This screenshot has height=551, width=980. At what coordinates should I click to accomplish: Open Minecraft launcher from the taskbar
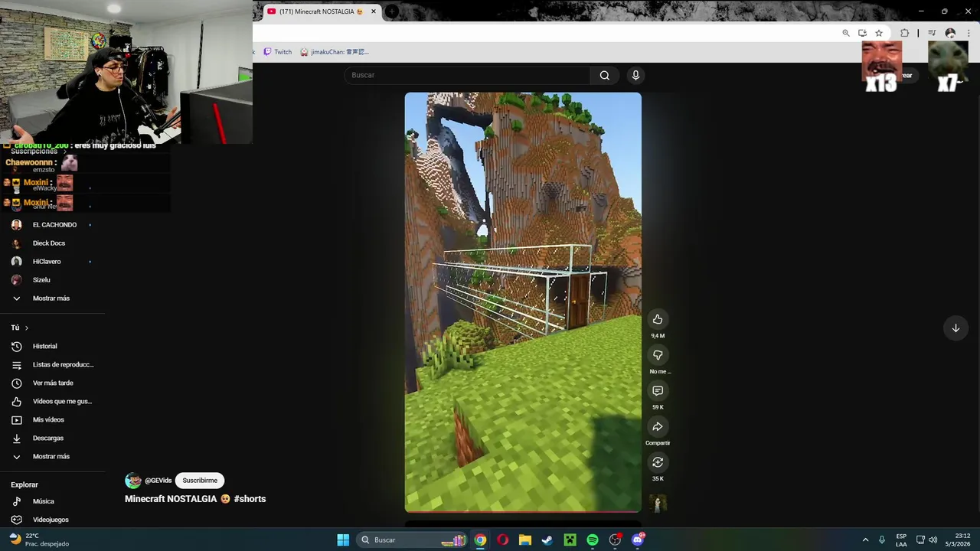point(570,540)
